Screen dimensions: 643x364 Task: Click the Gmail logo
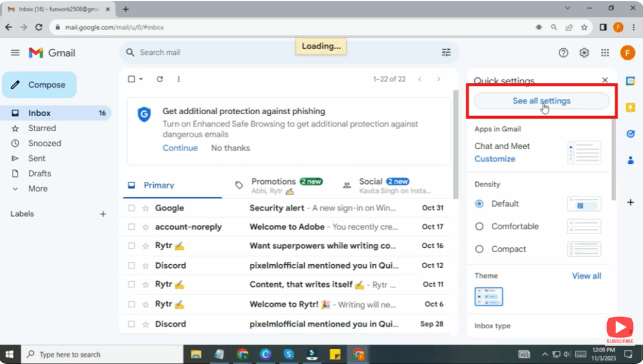(x=51, y=53)
